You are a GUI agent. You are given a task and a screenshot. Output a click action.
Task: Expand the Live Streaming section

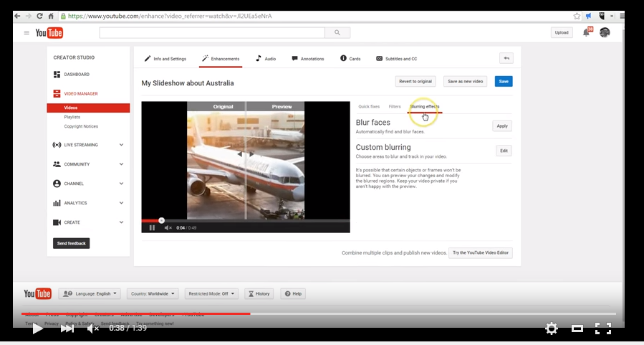tap(88, 145)
